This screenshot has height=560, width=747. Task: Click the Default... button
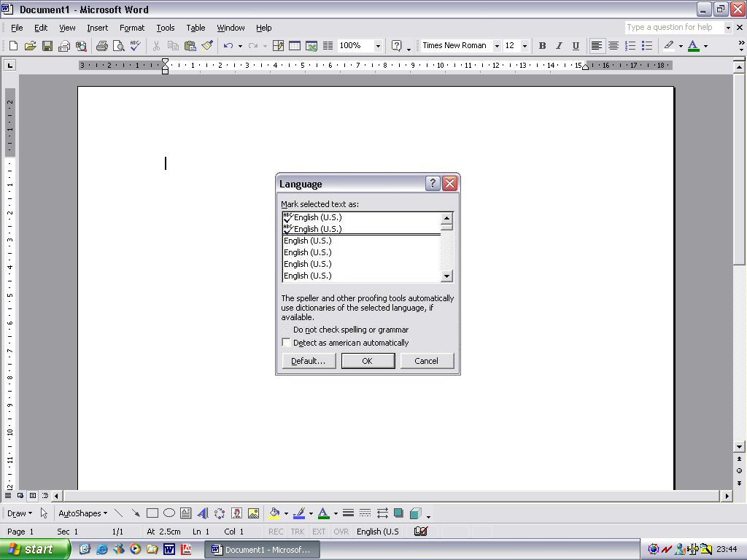(x=309, y=361)
